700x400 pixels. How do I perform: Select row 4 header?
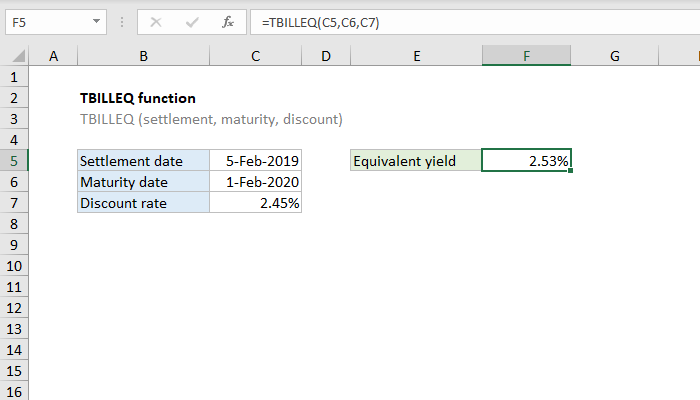[14, 140]
